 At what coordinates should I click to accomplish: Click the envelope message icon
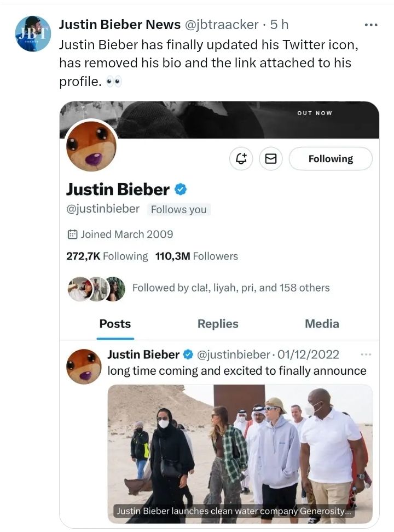click(270, 159)
